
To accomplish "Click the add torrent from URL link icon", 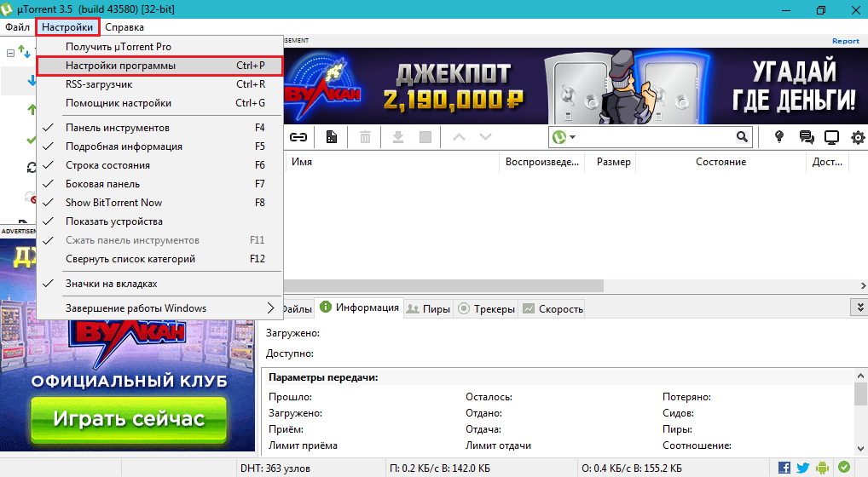I will coord(298,136).
